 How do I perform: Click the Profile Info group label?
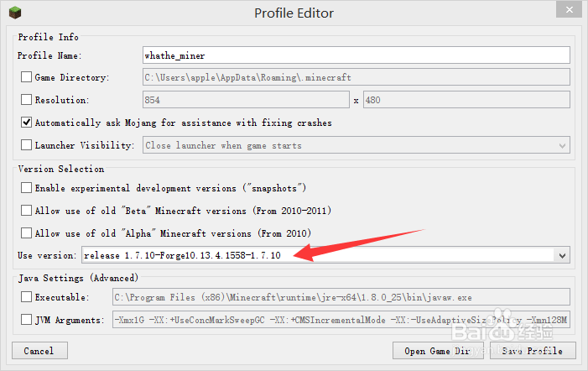coord(49,37)
